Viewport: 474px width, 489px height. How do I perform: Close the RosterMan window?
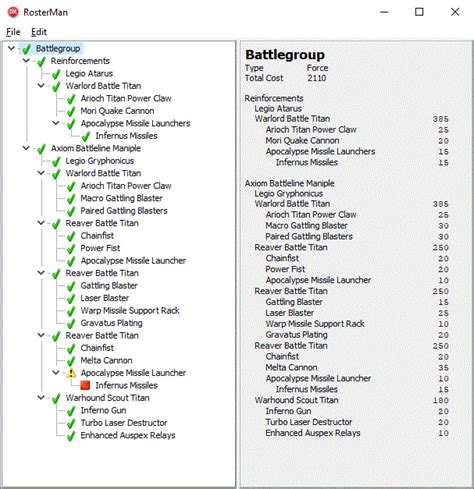tap(455, 12)
